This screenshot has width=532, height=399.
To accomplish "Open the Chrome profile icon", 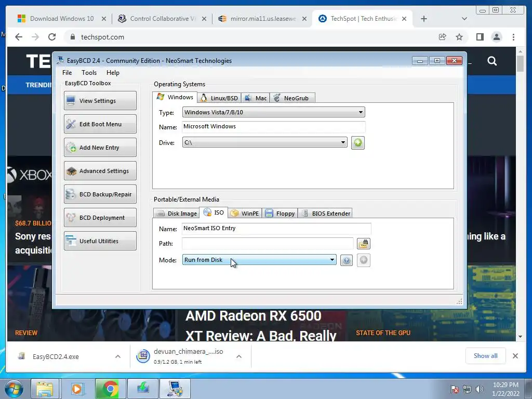I will coord(496,37).
